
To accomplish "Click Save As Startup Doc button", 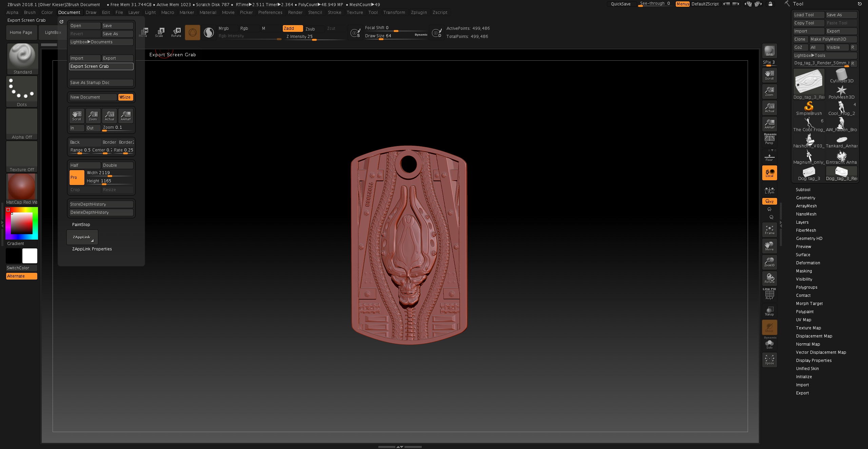I will 101,83.
